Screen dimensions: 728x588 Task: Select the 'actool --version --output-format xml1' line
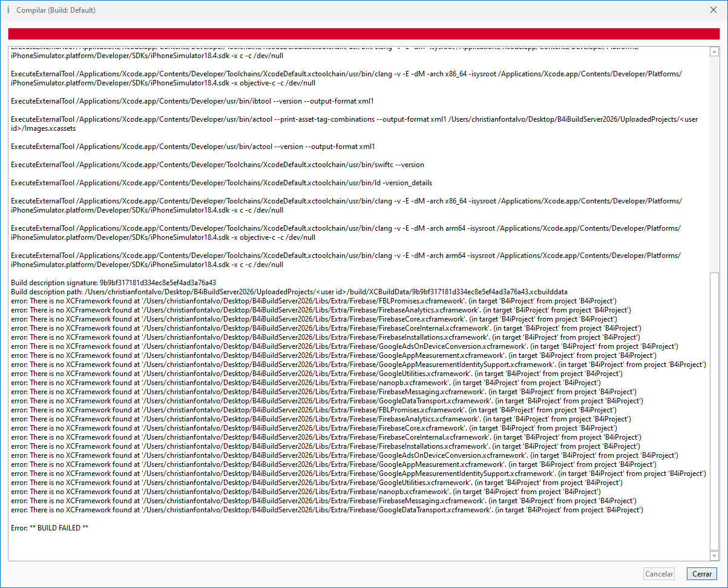tap(193, 147)
